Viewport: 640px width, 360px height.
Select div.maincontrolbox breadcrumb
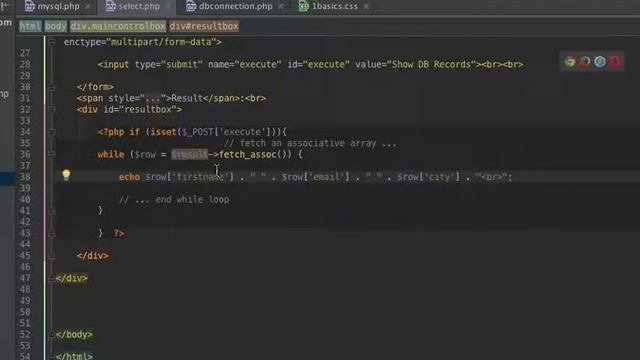coord(118,26)
